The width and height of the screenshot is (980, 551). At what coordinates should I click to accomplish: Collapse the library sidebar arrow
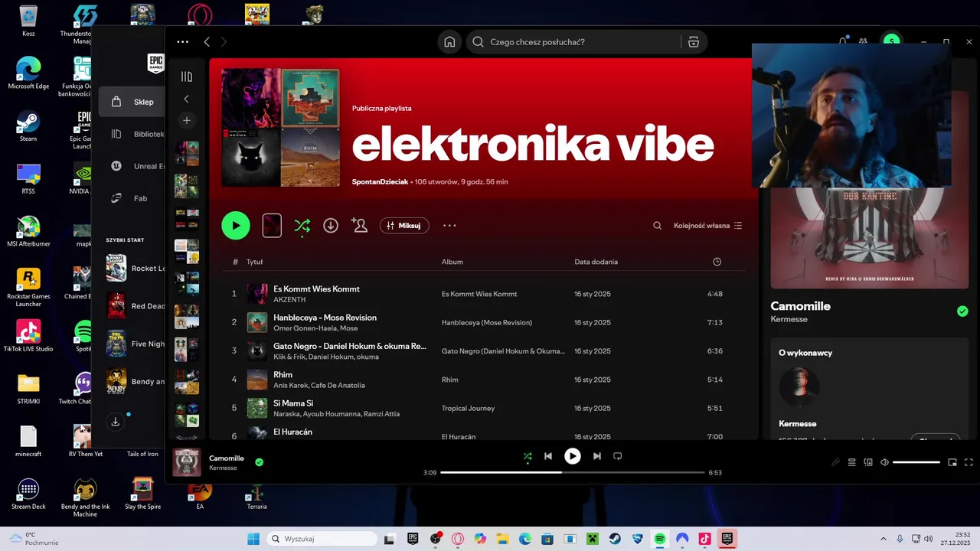click(x=186, y=99)
